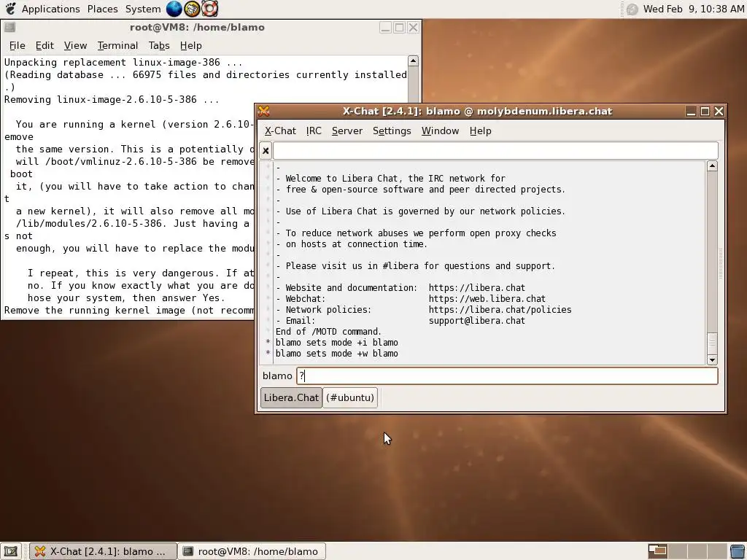Click the https://web.libera.chat webchat link
Viewport: 747px width, 560px height.
click(x=487, y=299)
